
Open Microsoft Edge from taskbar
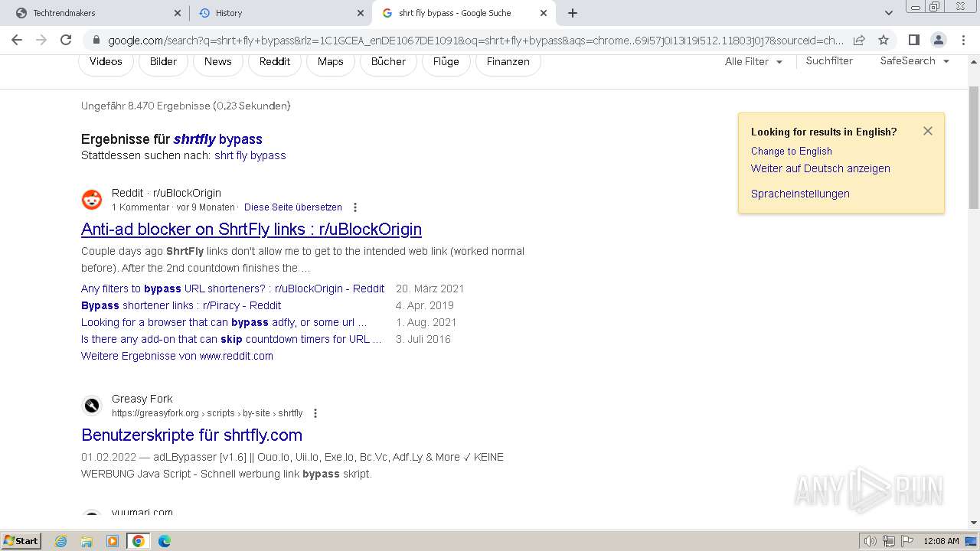(165, 541)
